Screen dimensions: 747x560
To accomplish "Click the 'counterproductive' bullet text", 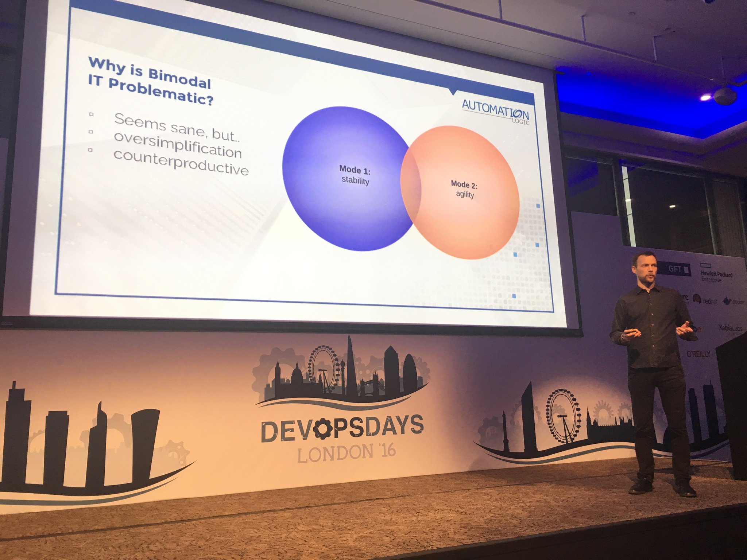I will coord(181,162).
